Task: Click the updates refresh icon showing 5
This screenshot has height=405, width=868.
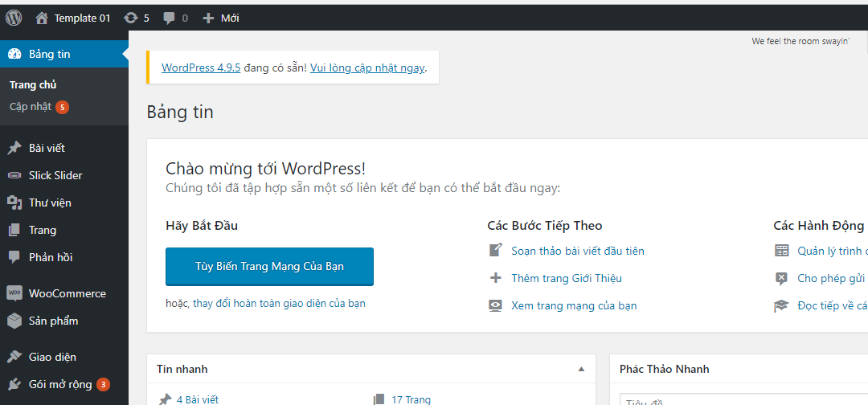Action: 131,18
